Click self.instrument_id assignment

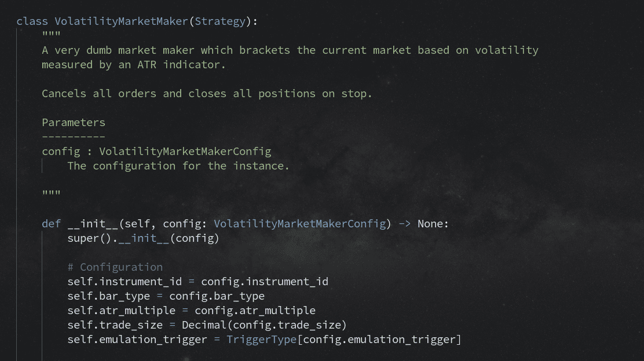click(125, 281)
